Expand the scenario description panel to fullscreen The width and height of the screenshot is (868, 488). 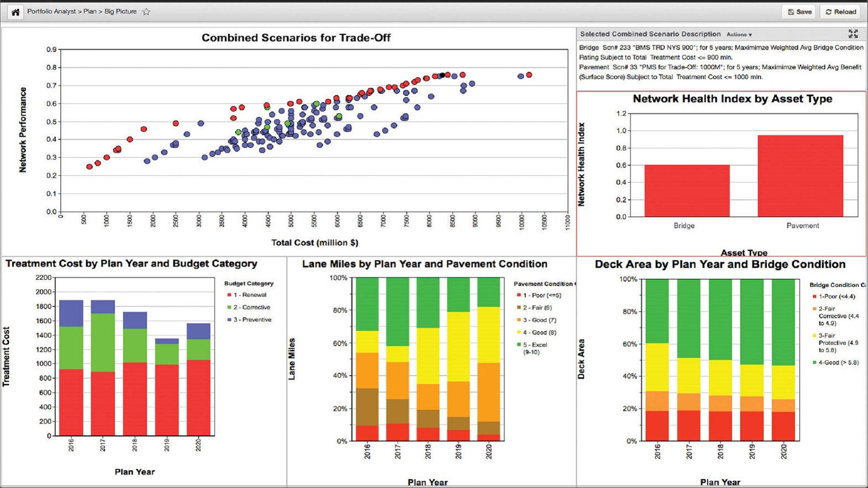(853, 34)
